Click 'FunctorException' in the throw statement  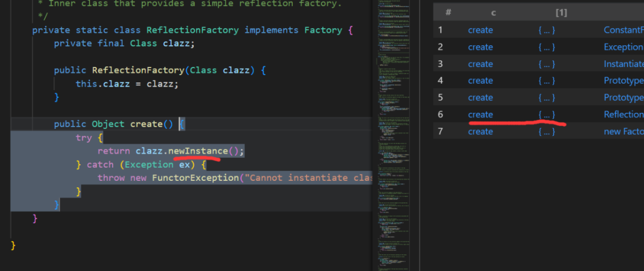click(196, 178)
